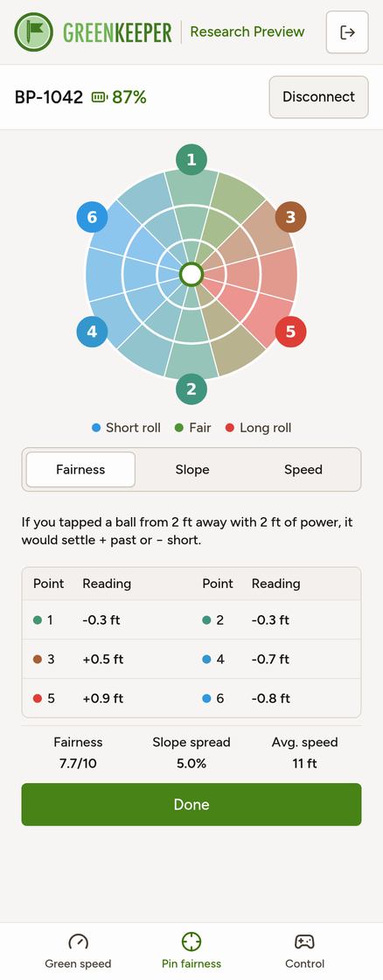Select the point 5 reading row
The height and width of the screenshot is (980, 383).
(107, 698)
